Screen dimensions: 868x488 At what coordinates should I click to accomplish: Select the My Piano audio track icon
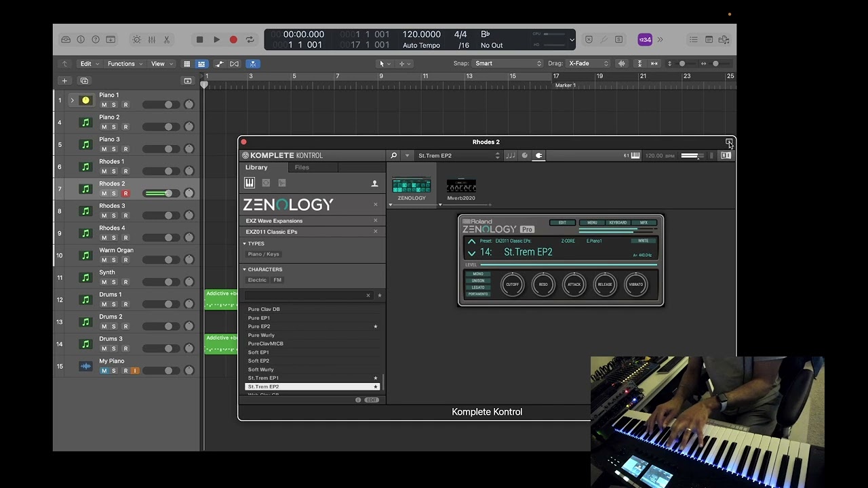85,366
